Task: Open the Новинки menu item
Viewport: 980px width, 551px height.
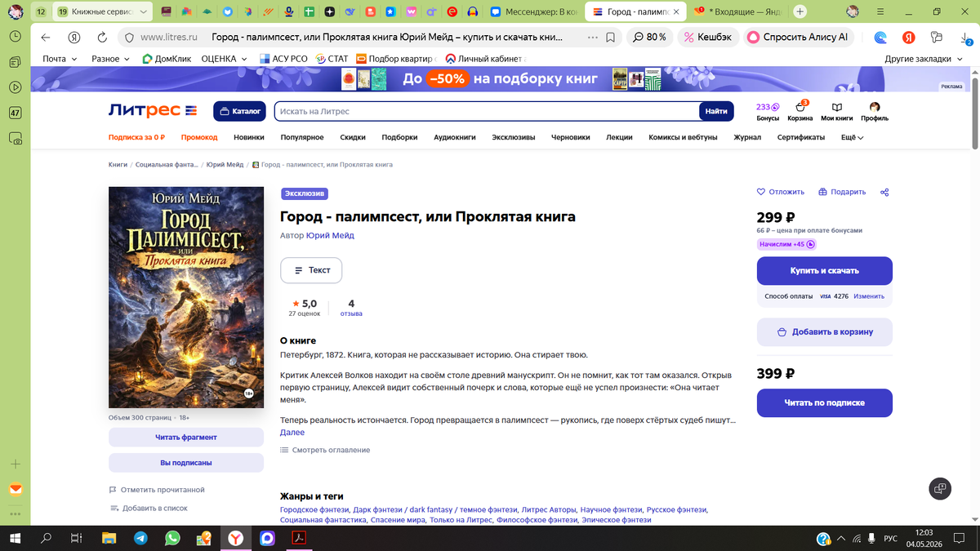Action: click(x=249, y=137)
